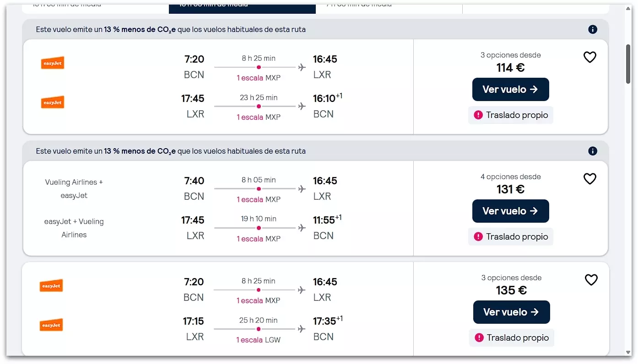The height and width of the screenshot is (364, 638).
Task: Open CO2 info icon on 131 € flight
Action: pyautogui.click(x=593, y=151)
